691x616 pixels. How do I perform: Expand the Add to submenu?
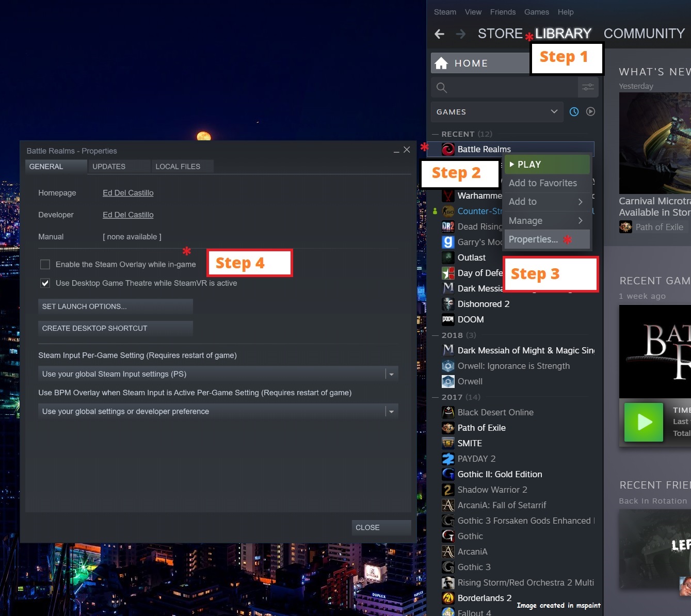[x=547, y=202]
